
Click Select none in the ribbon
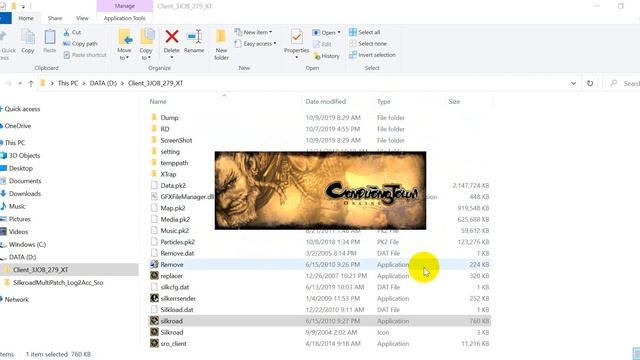(368, 43)
